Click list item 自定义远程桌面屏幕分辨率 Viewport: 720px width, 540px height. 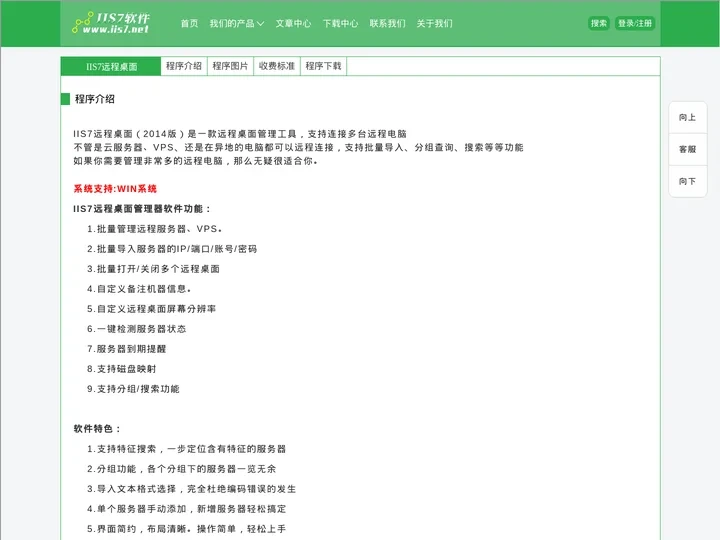tap(152, 309)
